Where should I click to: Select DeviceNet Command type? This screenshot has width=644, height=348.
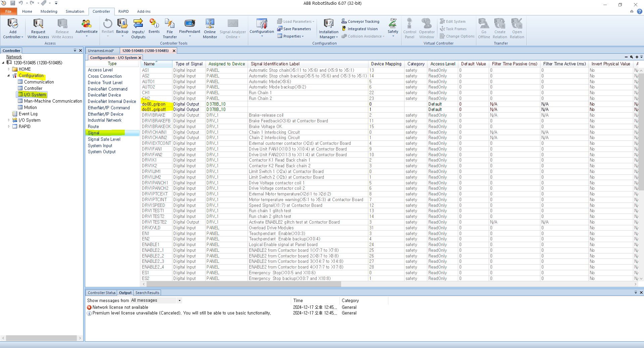(108, 89)
